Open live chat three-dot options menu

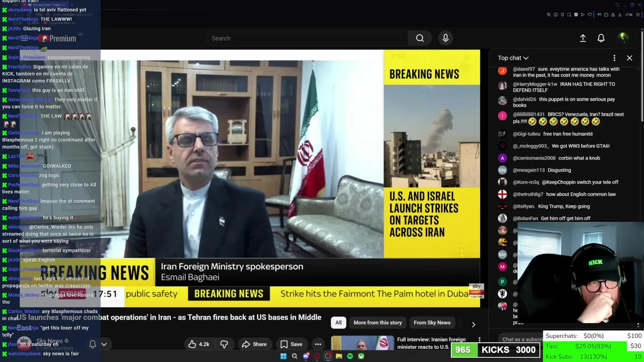(614, 58)
